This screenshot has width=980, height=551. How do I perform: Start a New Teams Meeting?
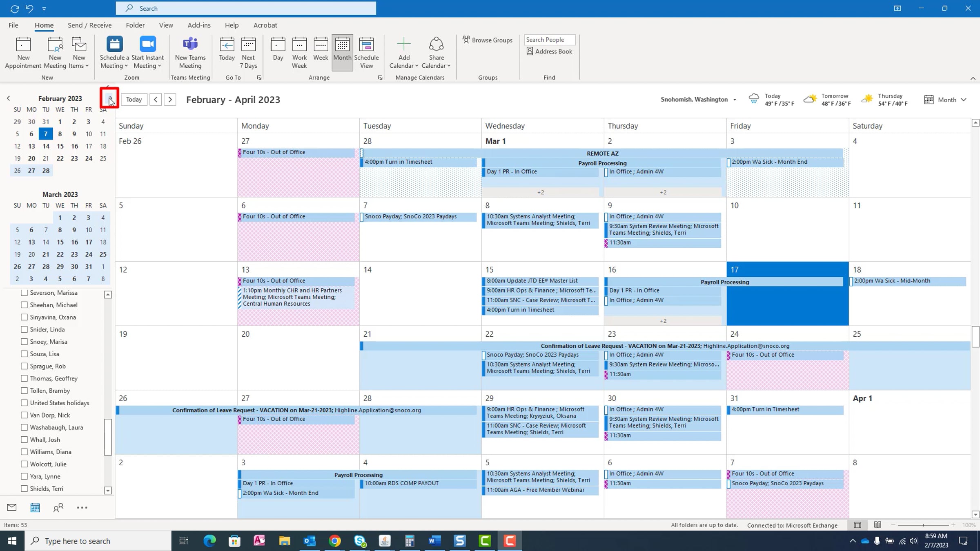click(190, 53)
